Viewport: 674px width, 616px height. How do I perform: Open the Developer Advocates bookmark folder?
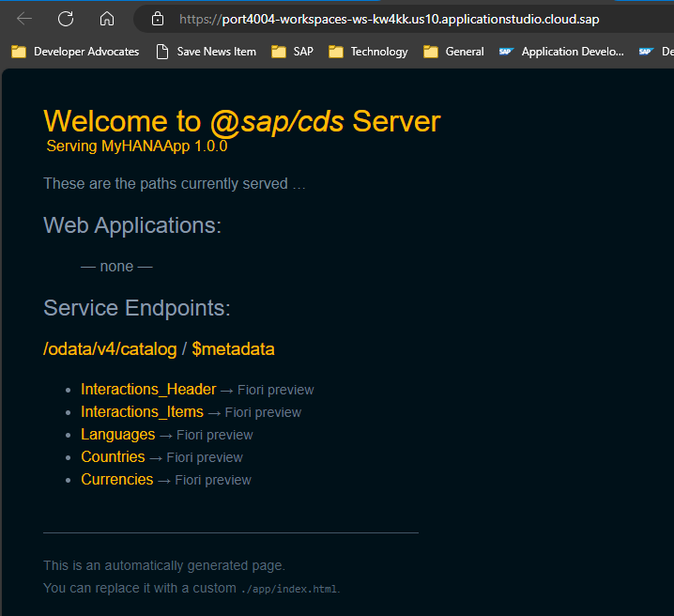point(75,52)
